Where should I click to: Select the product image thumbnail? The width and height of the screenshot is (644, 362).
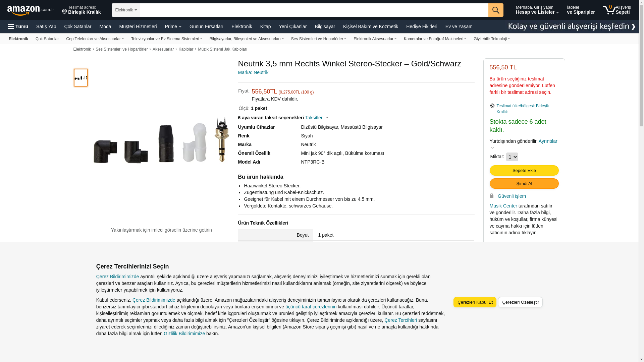coord(81,78)
